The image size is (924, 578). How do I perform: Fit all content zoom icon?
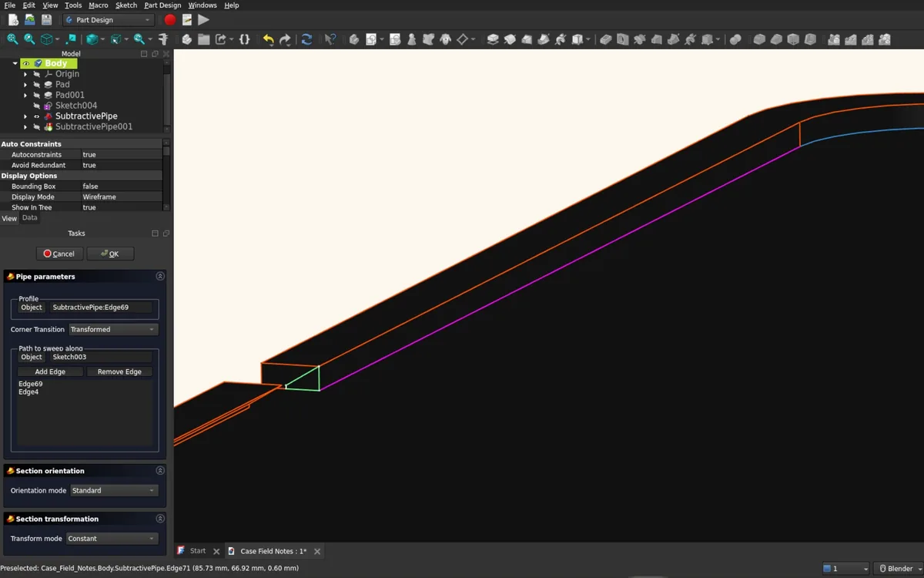12,39
